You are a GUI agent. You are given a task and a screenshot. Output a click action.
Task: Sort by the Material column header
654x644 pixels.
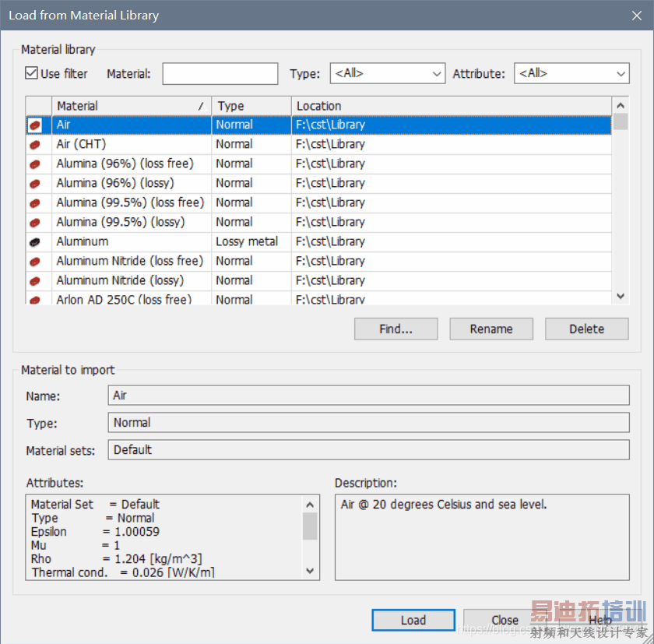(x=132, y=106)
